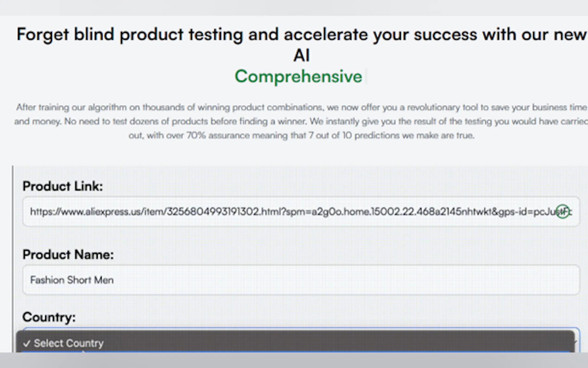Click the 'Fashion Short Men' text
588x368 pixels.
pyautogui.click(x=72, y=280)
